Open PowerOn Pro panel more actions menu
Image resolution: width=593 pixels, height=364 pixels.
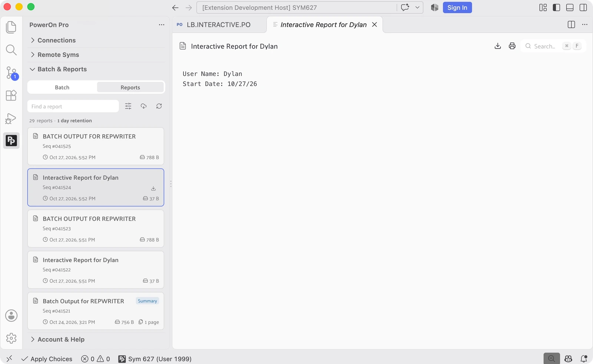coord(162,25)
